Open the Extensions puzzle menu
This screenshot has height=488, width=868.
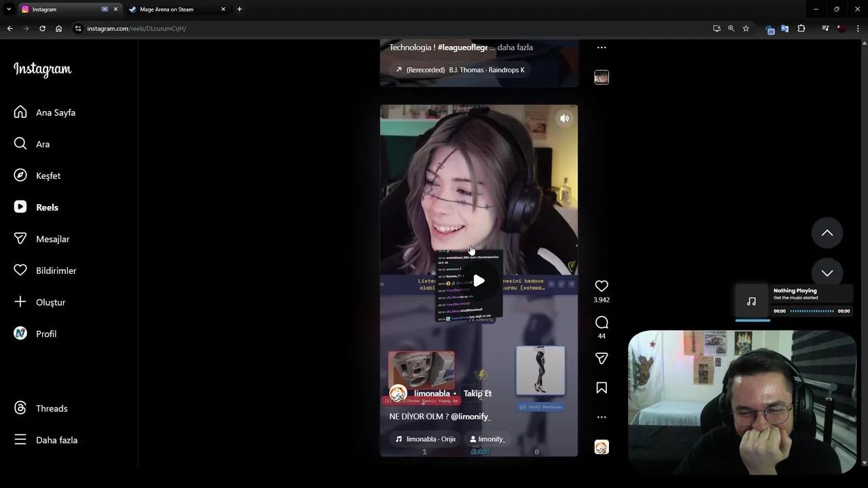point(802,28)
